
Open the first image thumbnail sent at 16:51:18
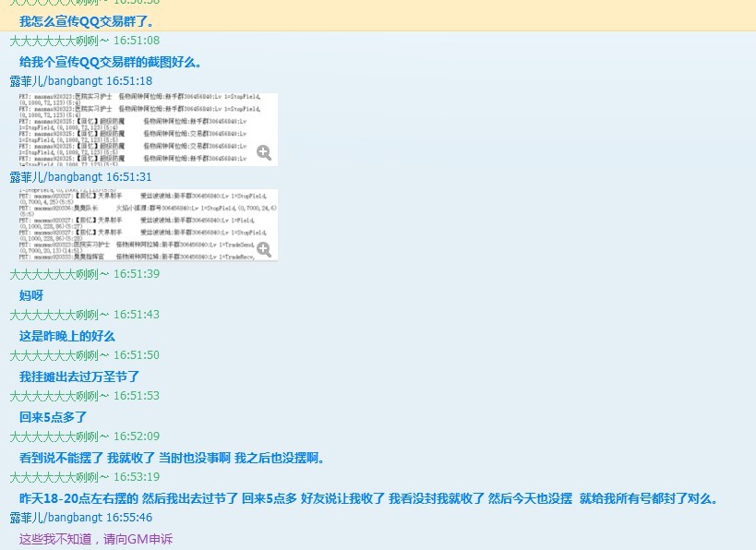pos(138,128)
